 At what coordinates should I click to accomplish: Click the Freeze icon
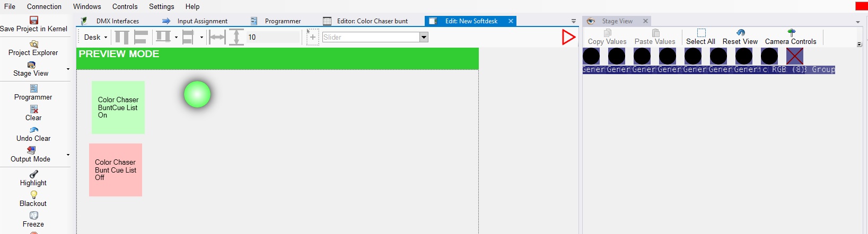tap(34, 215)
